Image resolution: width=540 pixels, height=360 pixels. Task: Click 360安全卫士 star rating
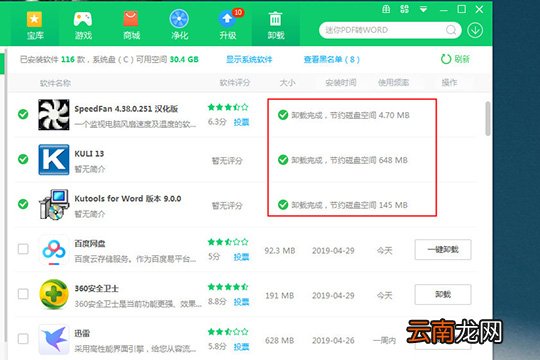pyautogui.click(x=228, y=287)
